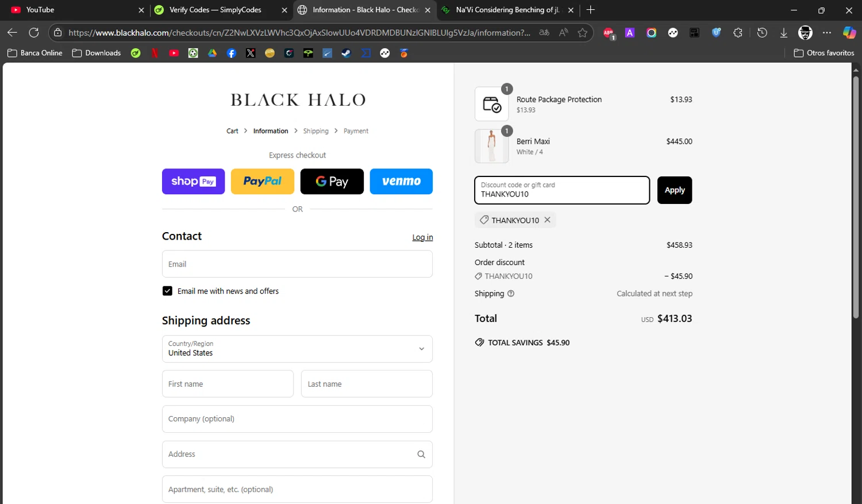The height and width of the screenshot is (504, 862).
Task: Click the address bar URL
Action: [299, 33]
